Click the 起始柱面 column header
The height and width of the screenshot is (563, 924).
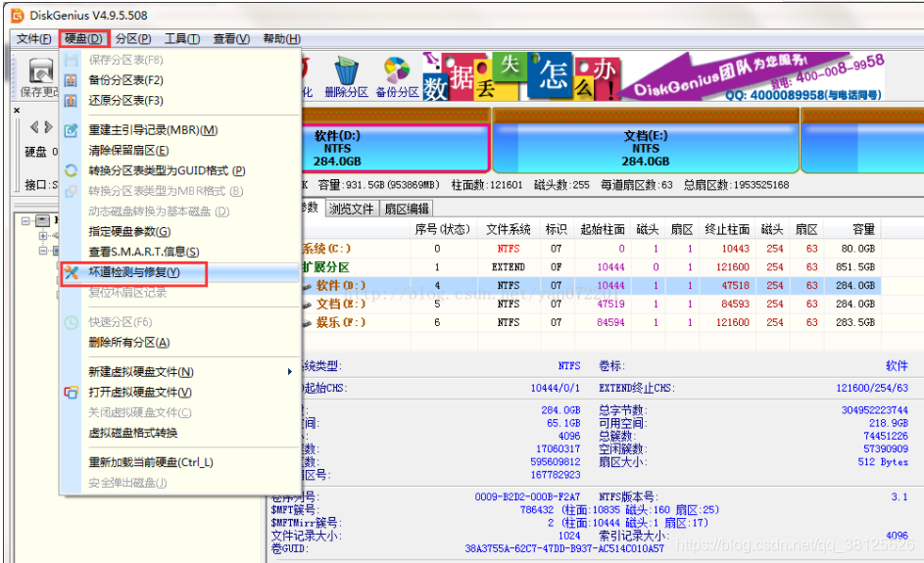[603, 229]
